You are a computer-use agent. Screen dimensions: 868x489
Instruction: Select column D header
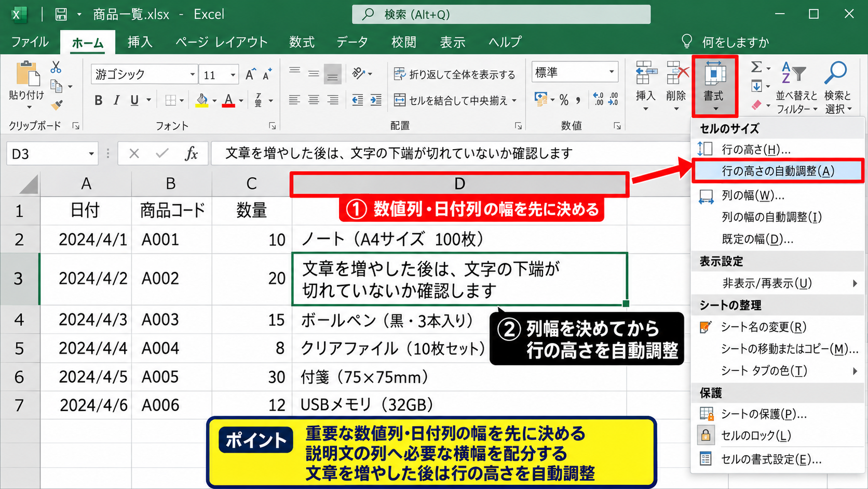point(459,184)
